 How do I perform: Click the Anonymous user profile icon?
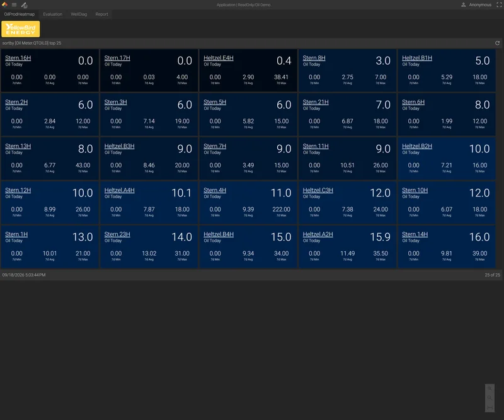464,5
